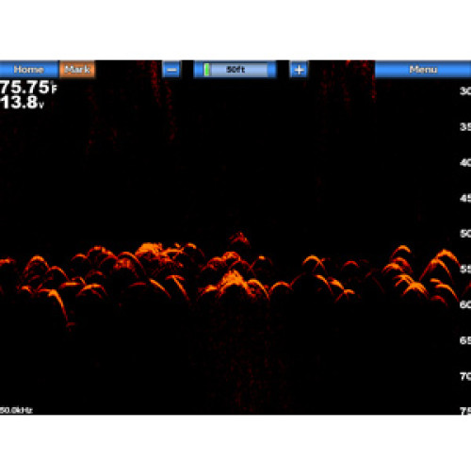Image resolution: width=471 pixels, height=476 pixels.
Task: Tap the 75.75 F water temperature readout
Action: point(28,87)
